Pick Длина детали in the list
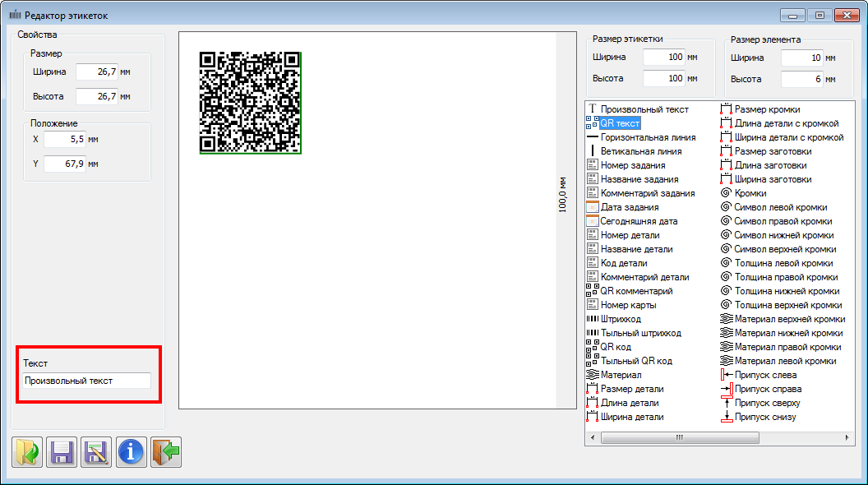 [630, 403]
